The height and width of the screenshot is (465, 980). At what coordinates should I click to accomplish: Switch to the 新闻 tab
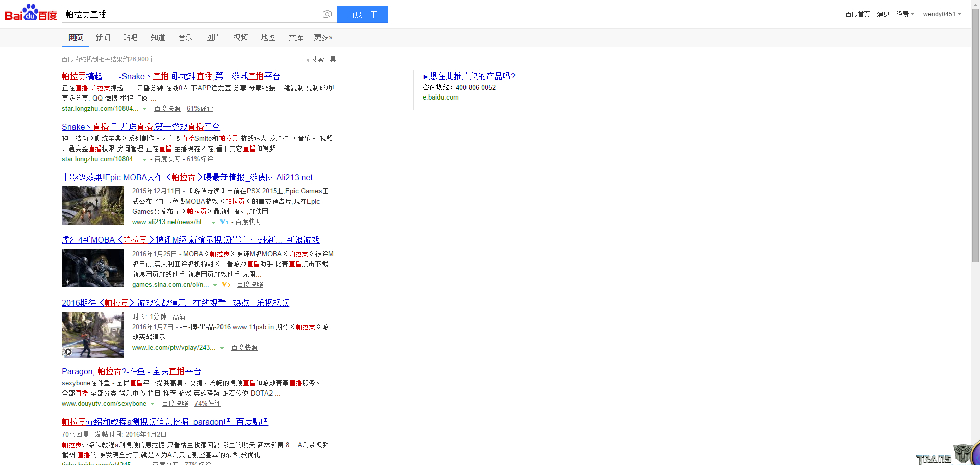click(x=103, y=37)
